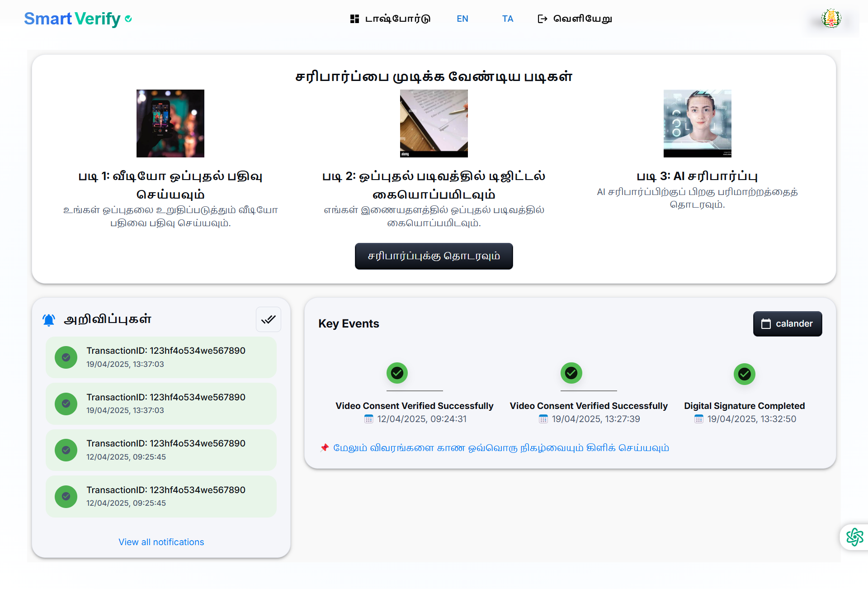Click the Smart Verify logo
The width and height of the screenshot is (868, 589).
tap(77, 19)
